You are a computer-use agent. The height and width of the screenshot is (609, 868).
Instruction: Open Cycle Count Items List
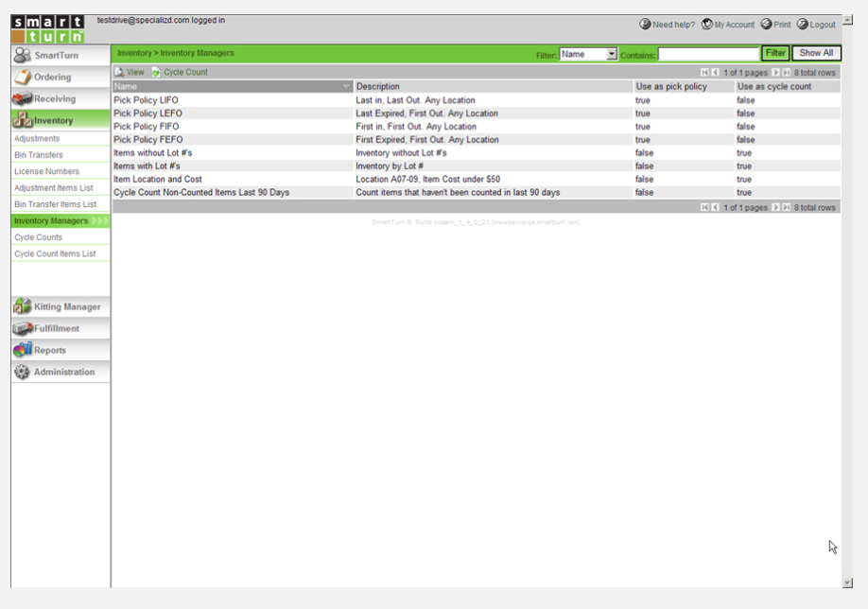pos(55,253)
